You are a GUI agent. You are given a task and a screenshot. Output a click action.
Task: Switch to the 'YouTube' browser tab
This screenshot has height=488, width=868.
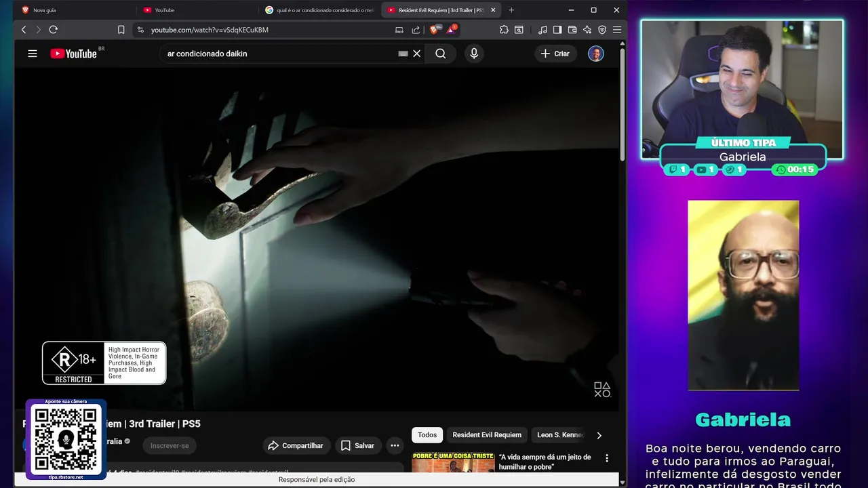tap(197, 10)
